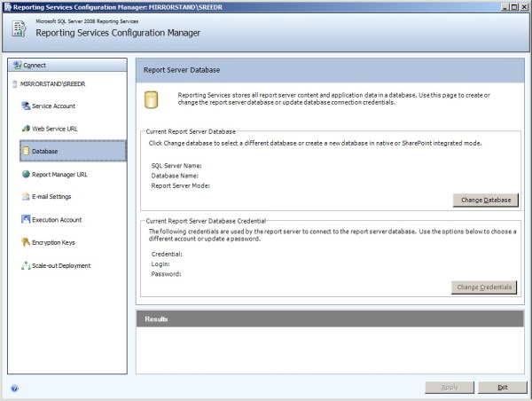The width and height of the screenshot is (532, 401).
Task: Select the Database cylinder icon in sidebar
Action: tap(26, 152)
